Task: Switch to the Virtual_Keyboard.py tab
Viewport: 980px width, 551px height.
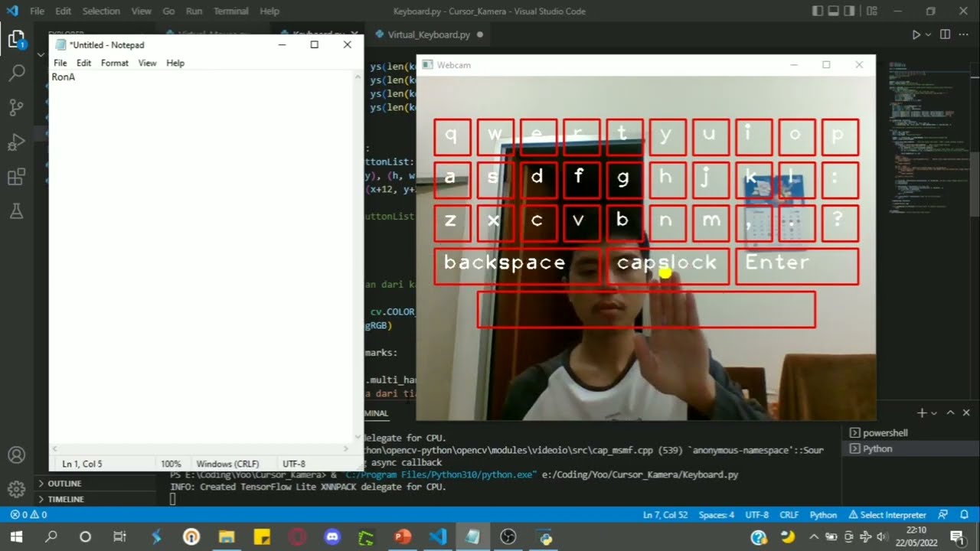Action: (x=429, y=34)
